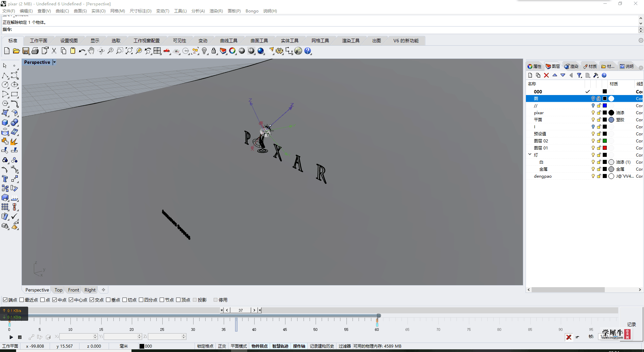Switch to the 实体工具 toolbar tab

pyautogui.click(x=290, y=41)
